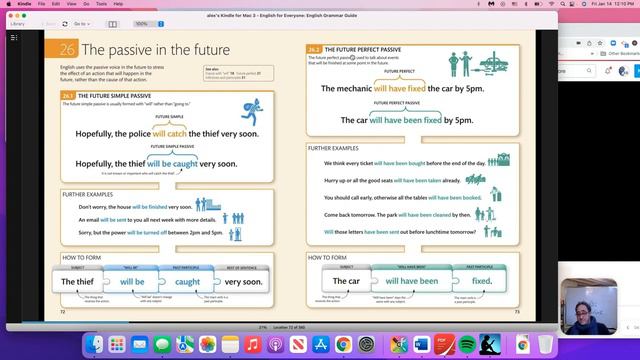640x360 pixels.
Task: Click the share icon in browser address bar
Action: [x=589, y=43]
